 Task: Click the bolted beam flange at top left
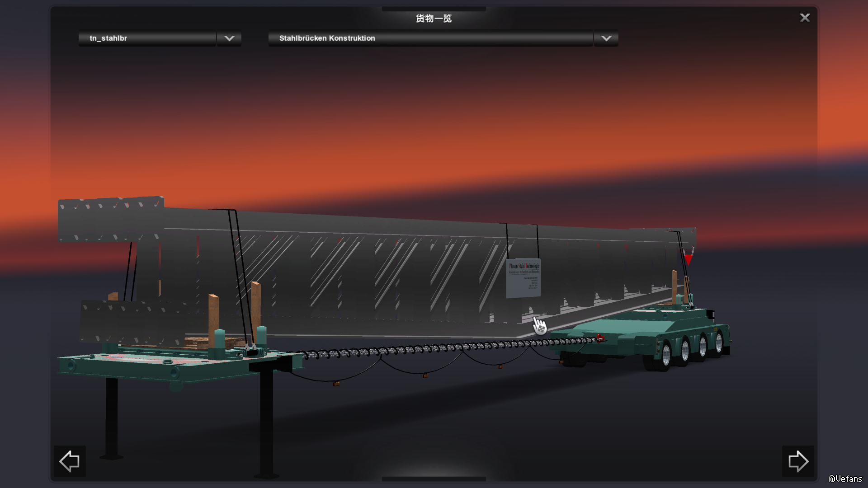(111, 219)
